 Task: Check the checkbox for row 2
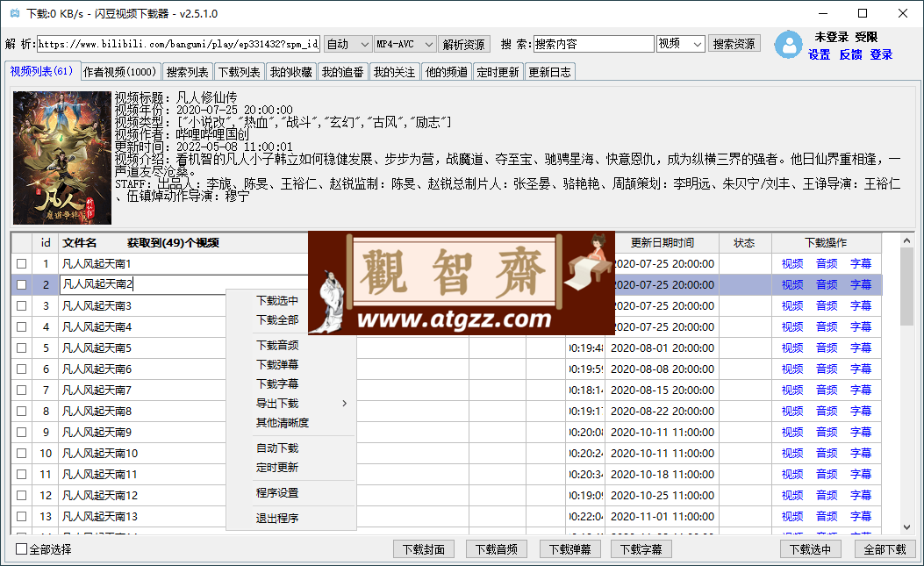pyautogui.click(x=22, y=285)
